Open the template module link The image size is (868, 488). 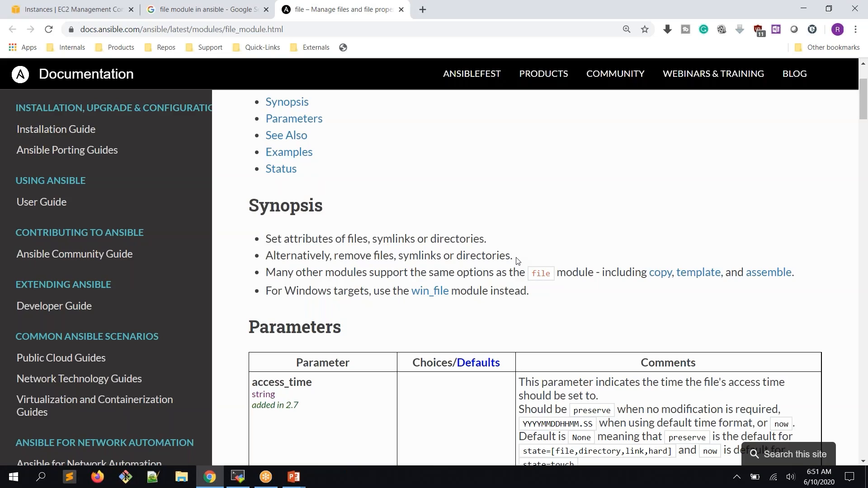[698, 272]
